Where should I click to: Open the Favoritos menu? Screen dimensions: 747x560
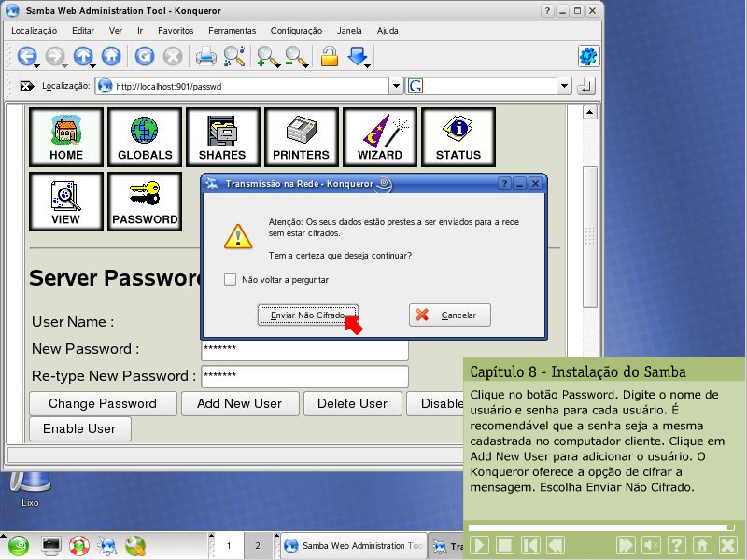click(176, 30)
